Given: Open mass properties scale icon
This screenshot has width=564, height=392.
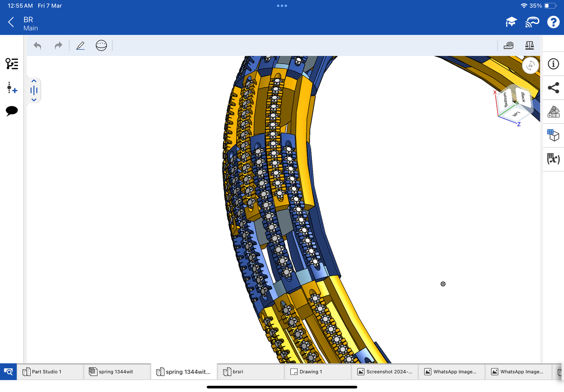Looking at the screenshot, I should pyautogui.click(x=529, y=46).
